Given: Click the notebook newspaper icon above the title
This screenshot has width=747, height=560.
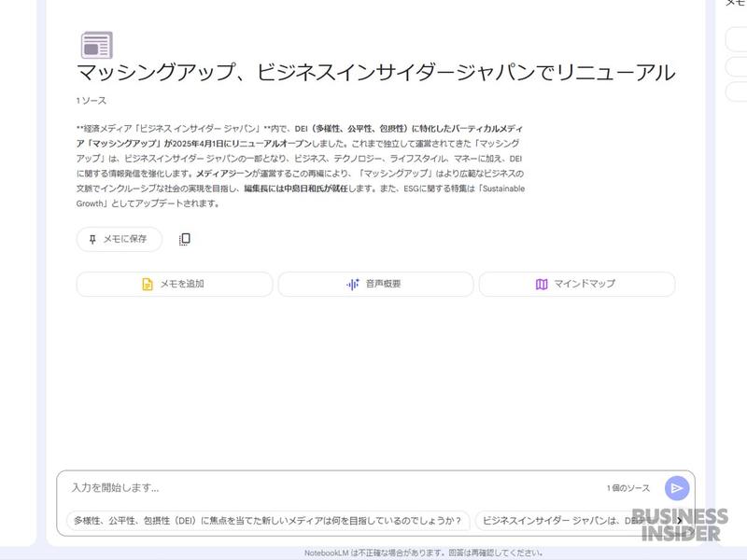Looking at the screenshot, I should [97, 45].
